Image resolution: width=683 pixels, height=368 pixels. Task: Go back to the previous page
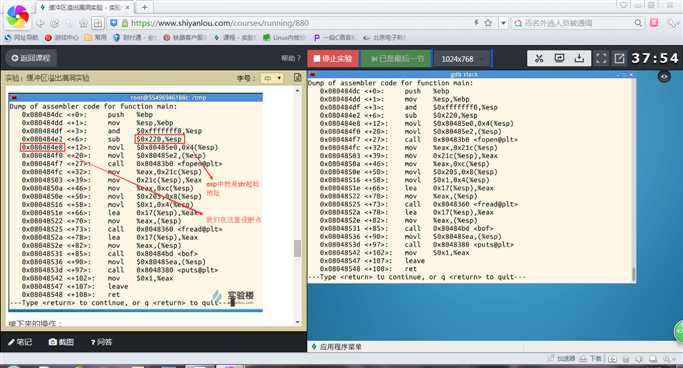(x=41, y=23)
